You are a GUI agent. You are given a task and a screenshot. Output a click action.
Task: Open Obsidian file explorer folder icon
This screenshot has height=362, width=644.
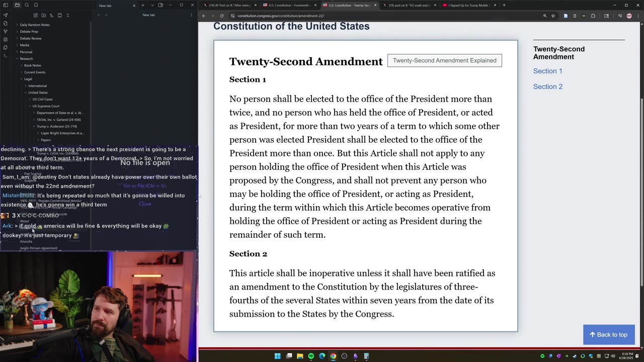pos(17,5)
